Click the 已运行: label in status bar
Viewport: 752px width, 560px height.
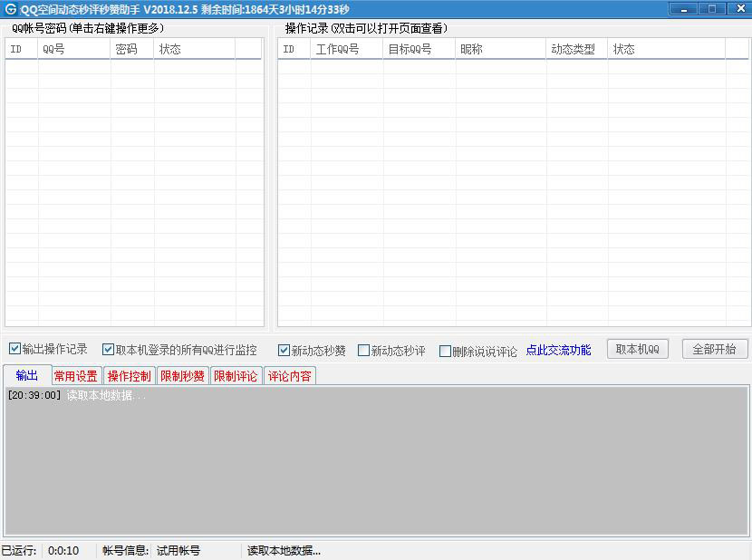pyautogui.click(x=19, y=551)
